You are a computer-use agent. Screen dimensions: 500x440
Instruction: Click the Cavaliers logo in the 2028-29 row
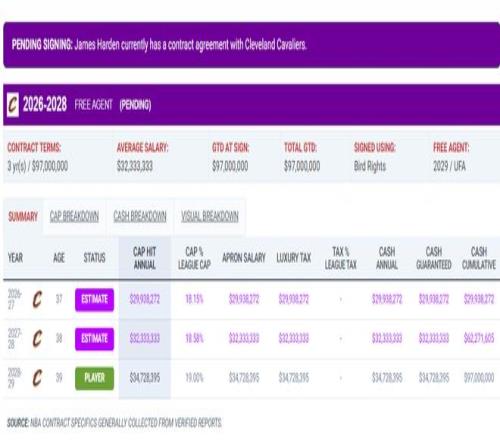pyautogui.click(x=37, y=378)
